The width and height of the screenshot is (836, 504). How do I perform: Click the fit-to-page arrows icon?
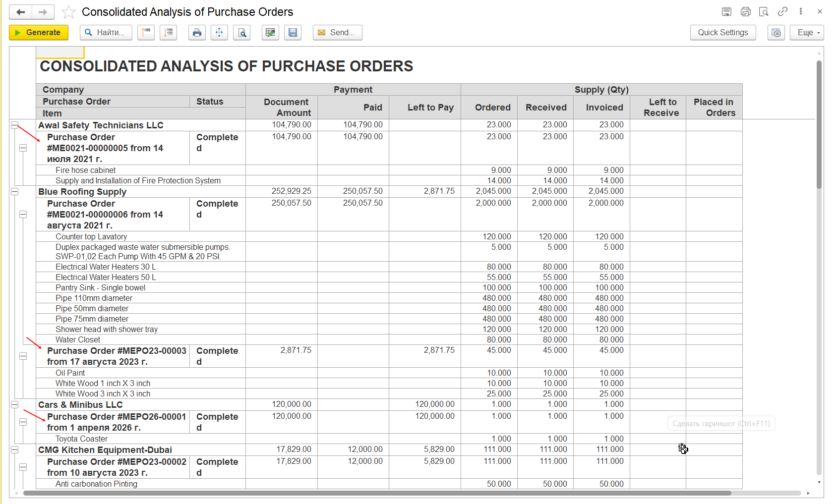click(219, 33)
